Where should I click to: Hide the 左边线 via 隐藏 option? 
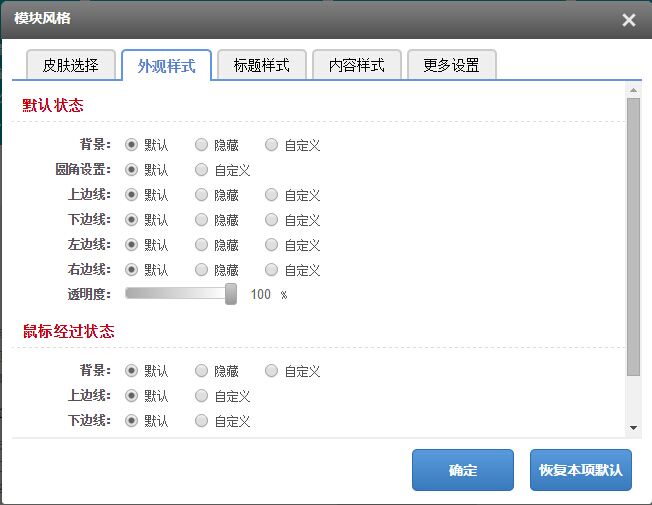[202, 244]
